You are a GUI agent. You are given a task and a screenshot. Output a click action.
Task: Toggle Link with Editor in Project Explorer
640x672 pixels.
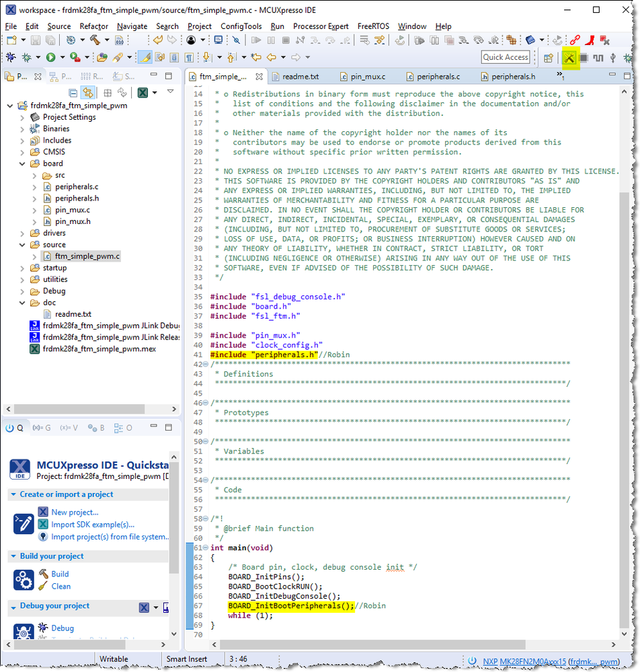[88, 93]
